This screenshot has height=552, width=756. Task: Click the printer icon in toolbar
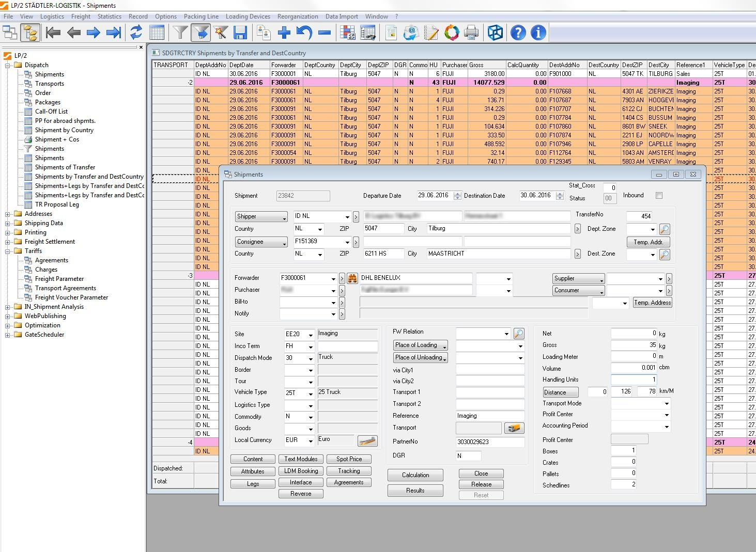click(x=471, y=33)
